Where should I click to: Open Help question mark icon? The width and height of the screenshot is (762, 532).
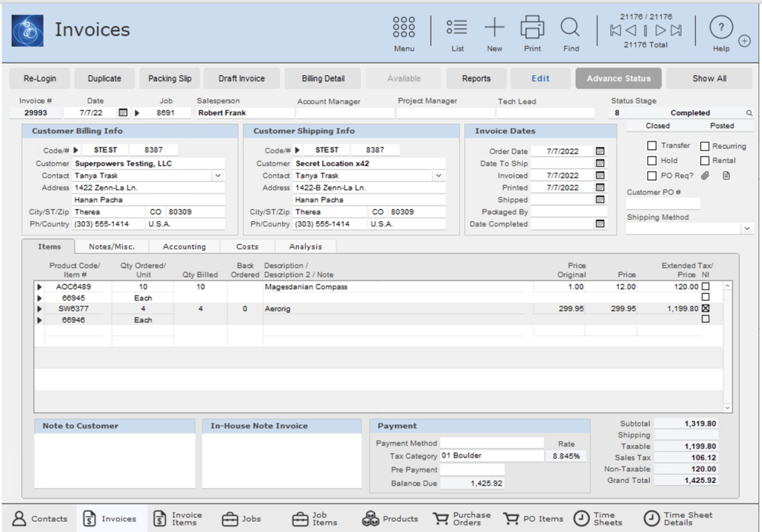pos(720,28)
